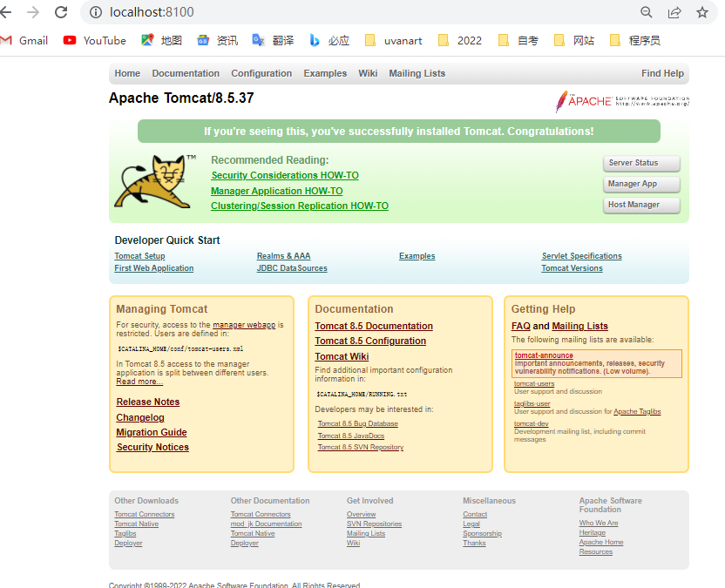Image resolution: width=725 pixels, height=588 pixels.
Task: Open the Tomcat Setup link
Action: point(139,256)
